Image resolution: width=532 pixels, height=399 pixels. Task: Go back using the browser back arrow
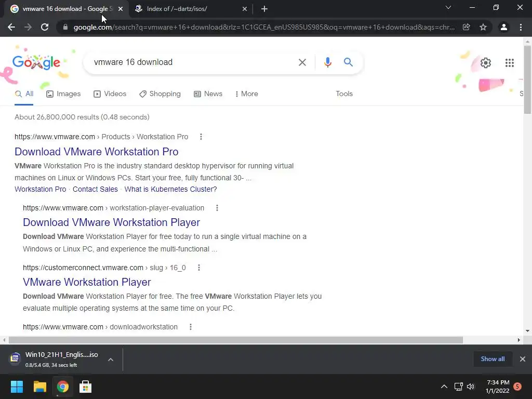11,27
